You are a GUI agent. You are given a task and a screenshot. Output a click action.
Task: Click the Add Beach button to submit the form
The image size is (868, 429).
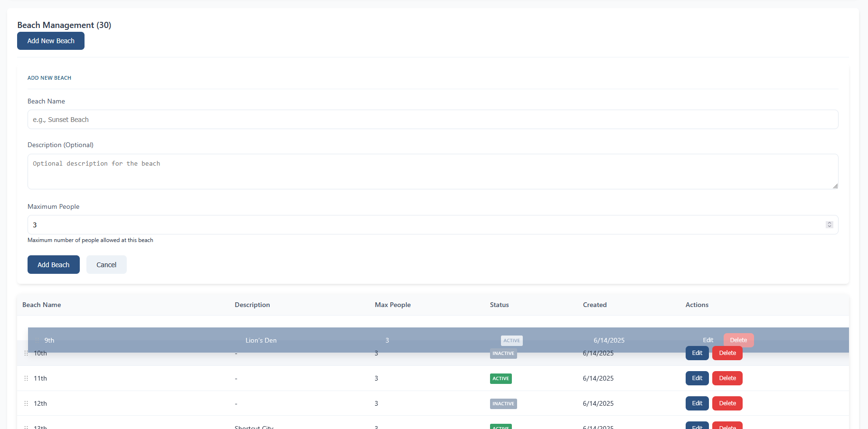tap(53, 264)
